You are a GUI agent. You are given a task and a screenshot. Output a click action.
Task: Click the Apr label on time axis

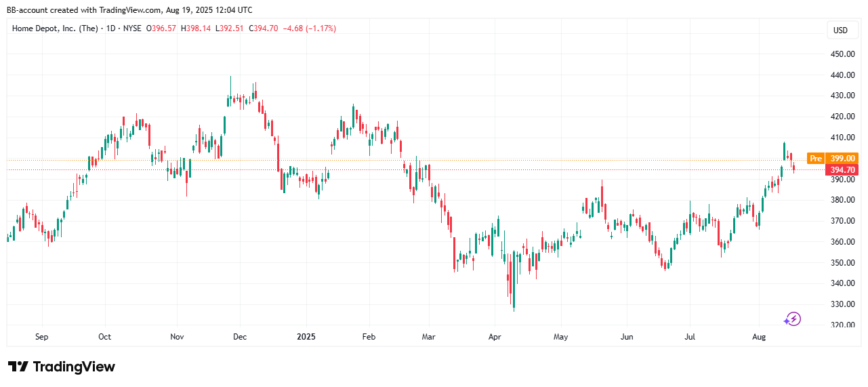(x=495, y=337)
